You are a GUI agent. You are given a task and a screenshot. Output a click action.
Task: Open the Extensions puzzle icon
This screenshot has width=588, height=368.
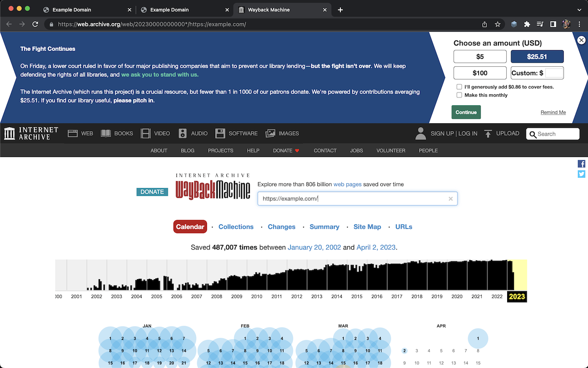(527, 24)
